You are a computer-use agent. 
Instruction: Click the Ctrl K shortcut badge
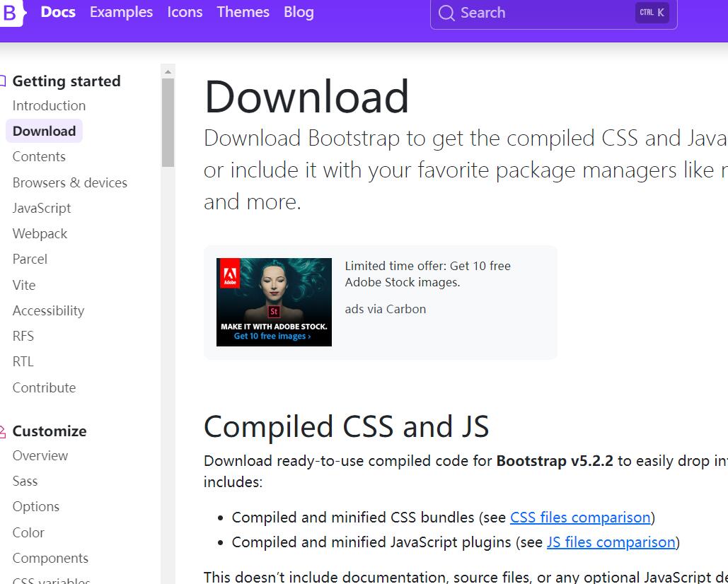coord(651,12)
